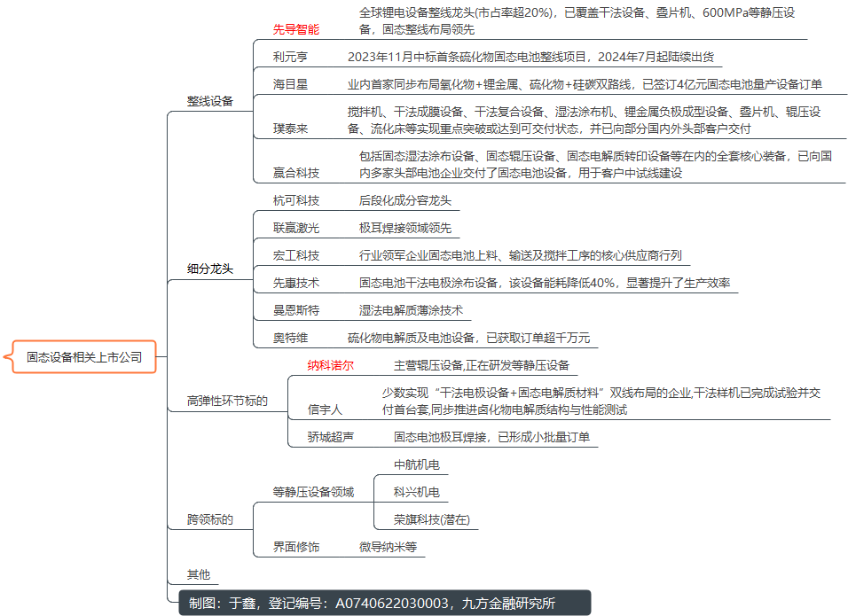Select the 高弹性环节标的 branch node
The height and width of the screenshot is (616, 848).
(x=227, y=401)
